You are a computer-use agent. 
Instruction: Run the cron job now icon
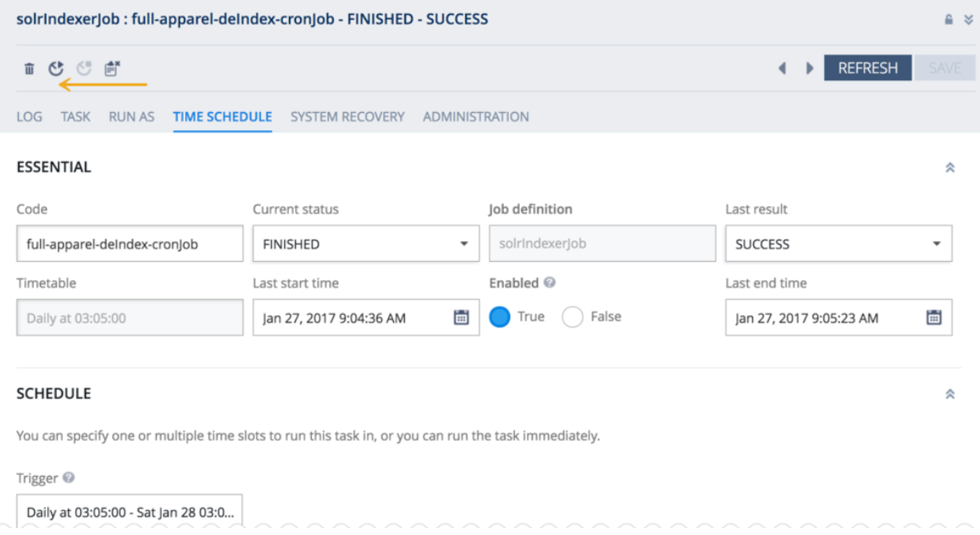coord(56,68)
